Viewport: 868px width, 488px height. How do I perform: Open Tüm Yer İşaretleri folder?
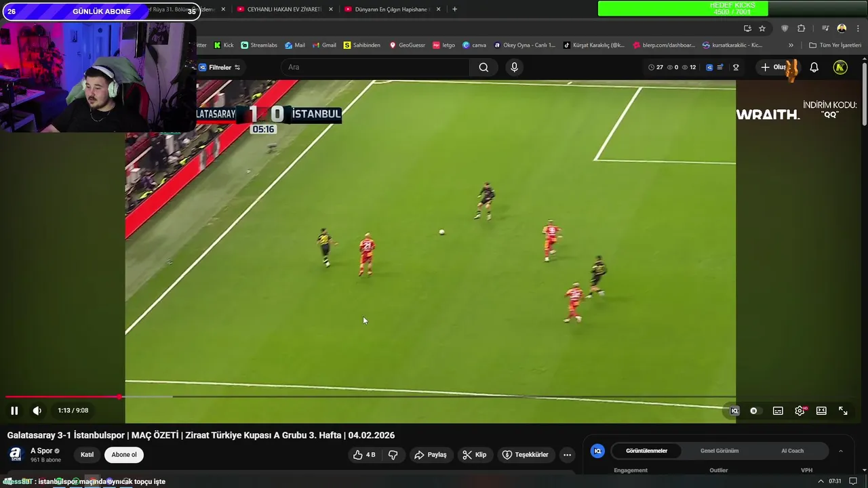[x=835, y=45]
